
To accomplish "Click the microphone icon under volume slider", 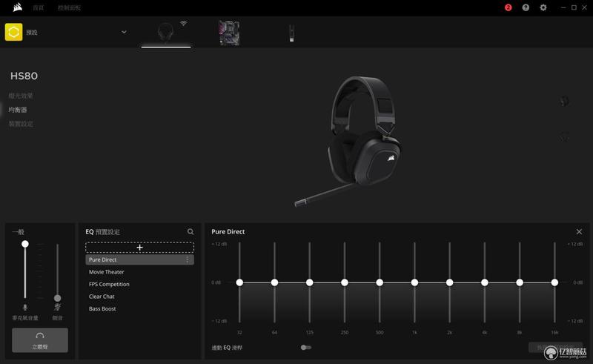I will (25, 308).
